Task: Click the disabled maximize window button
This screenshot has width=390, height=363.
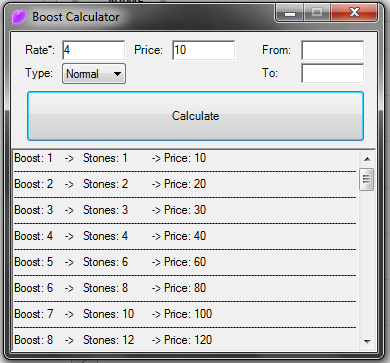Action: tap(317, 13)
